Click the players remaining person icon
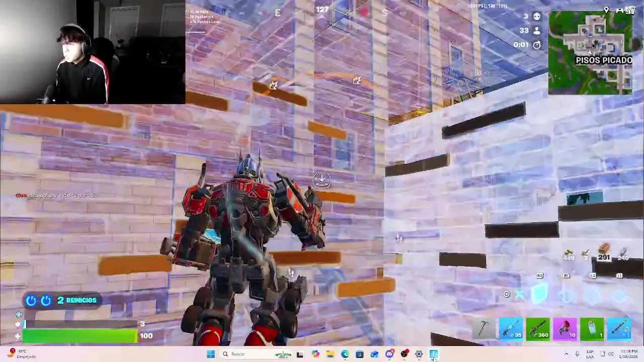The image size is (644, 362). coord(536,30)
